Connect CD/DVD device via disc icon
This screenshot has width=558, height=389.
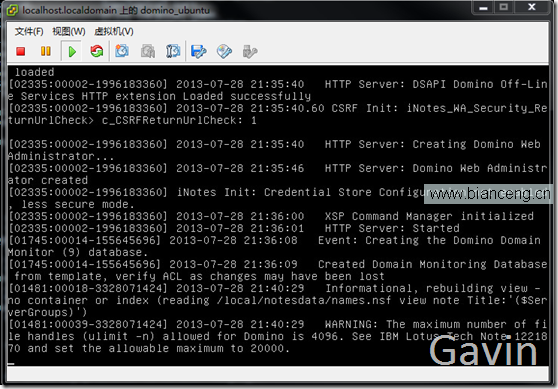click(224, 51)
